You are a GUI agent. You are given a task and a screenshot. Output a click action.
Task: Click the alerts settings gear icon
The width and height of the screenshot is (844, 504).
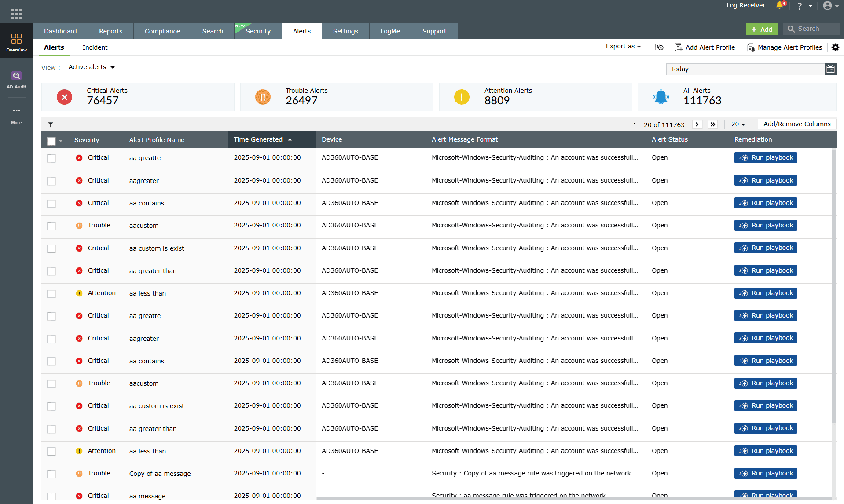pos(836,47)
